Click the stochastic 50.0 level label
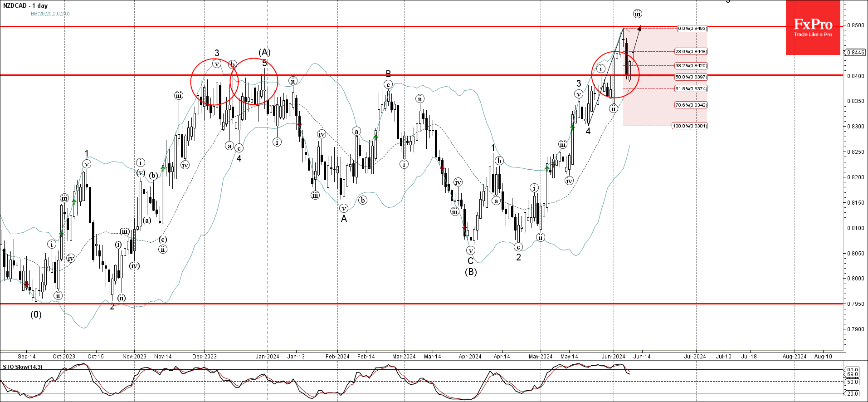 point(853,382)
